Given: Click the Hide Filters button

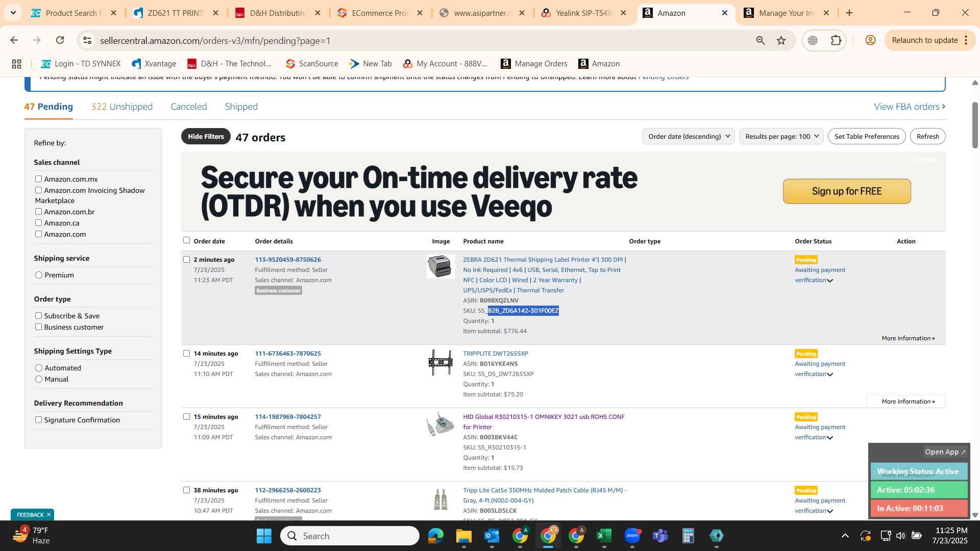Looking at the screenshot, I should pos(206,136).
